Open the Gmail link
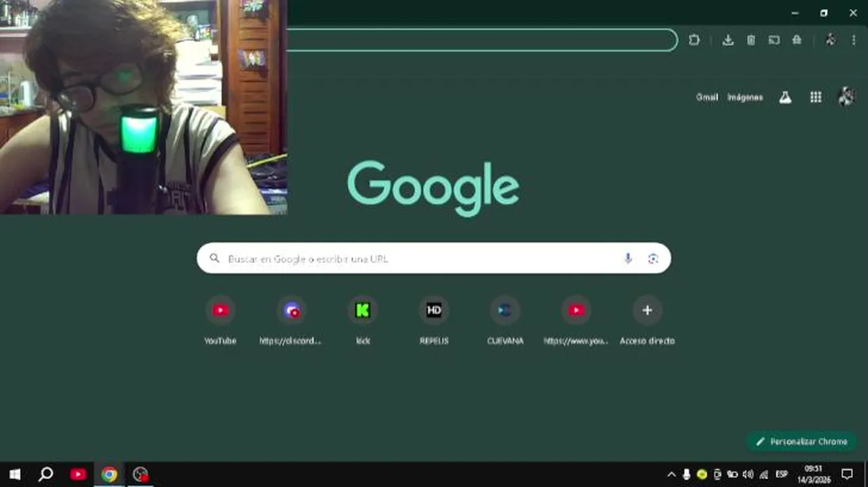The image size is (868, 487). click(707, 97)
